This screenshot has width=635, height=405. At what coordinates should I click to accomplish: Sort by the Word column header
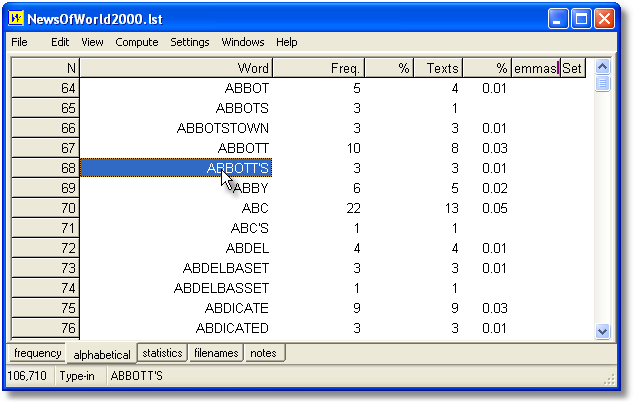tap(176, 68)
